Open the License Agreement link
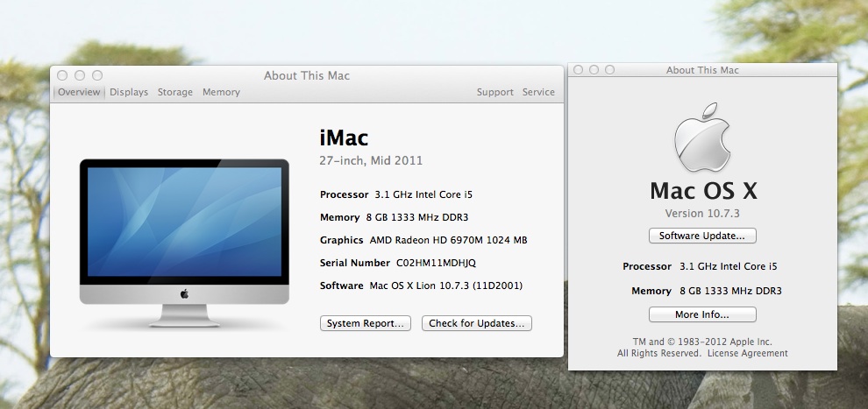This screenshot has height=409, width=868. click(747, 353)
